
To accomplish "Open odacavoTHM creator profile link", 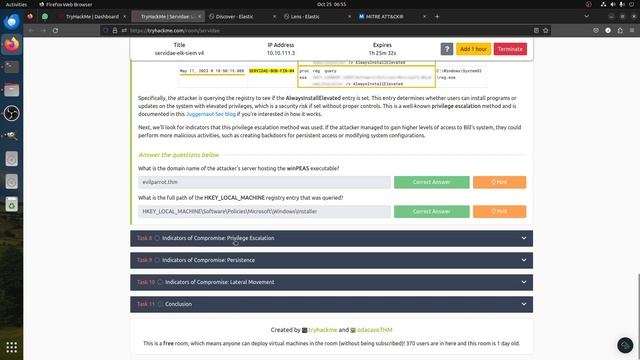I will tap(374, 330).
